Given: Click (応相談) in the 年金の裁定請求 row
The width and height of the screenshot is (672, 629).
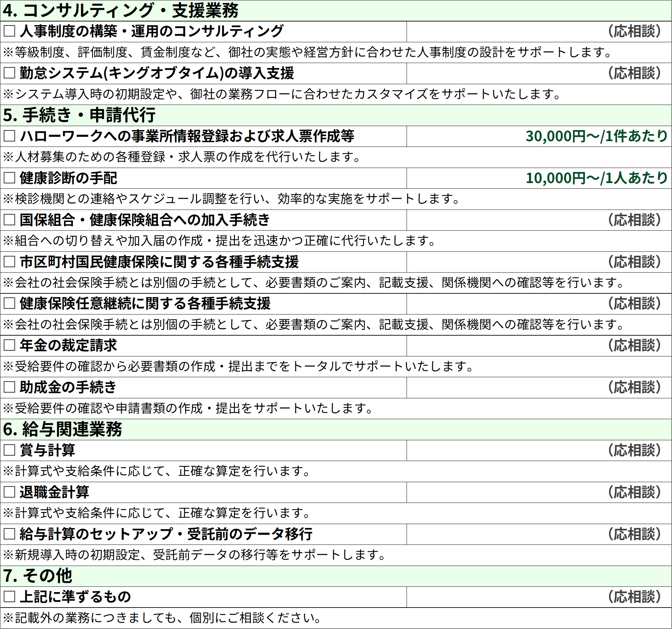Looking at the screenshot, I should [634, 345].
